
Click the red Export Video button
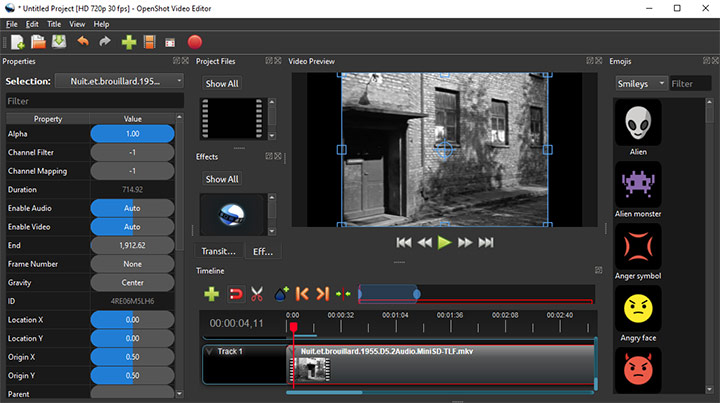[x=195, y=42]
